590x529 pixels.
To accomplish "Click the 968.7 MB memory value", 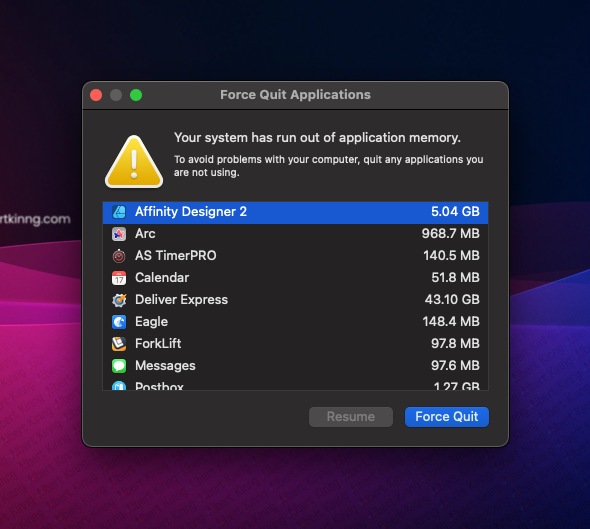I will (450, 234).
